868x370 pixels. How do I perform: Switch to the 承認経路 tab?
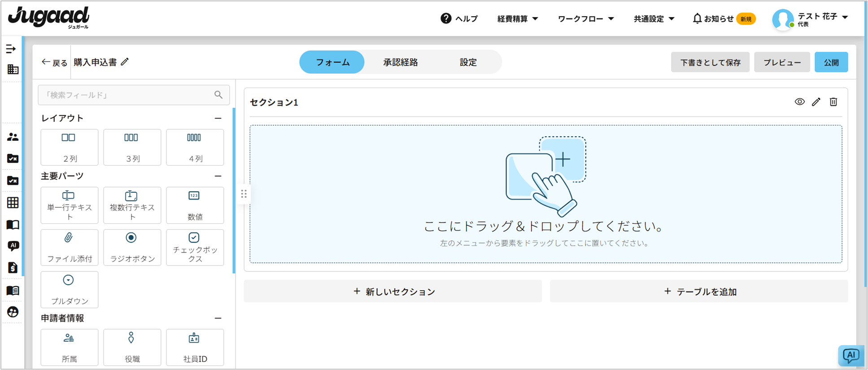pos(400,62)
